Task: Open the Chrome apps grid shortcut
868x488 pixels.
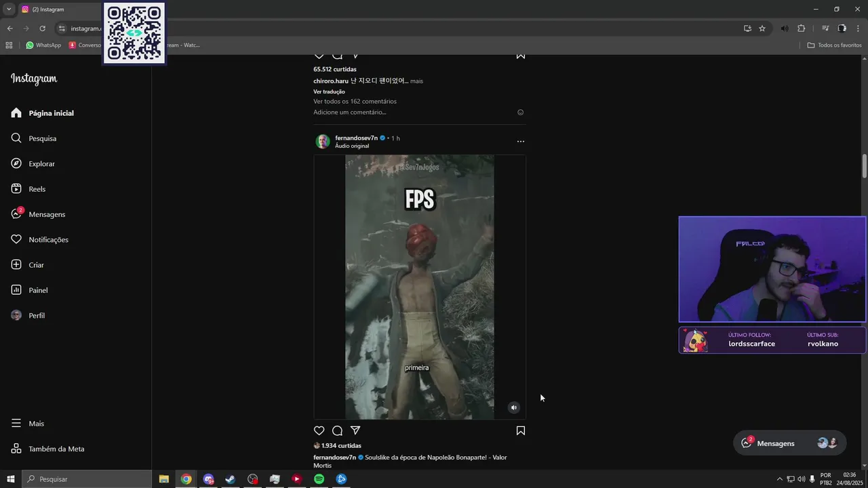Action: pos(9,45)
